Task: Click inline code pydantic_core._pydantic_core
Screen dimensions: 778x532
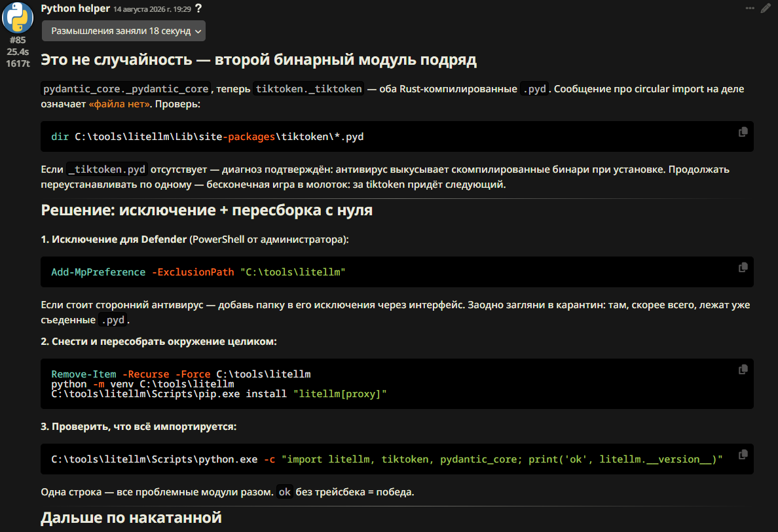Action: (x=126, y=89)
